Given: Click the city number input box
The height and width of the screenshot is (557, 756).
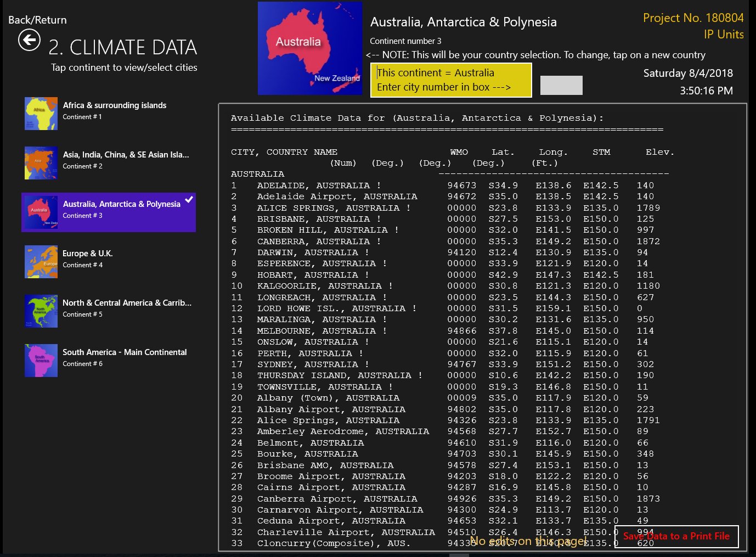Looking at the screenshot, I should [x=561, y=85].
